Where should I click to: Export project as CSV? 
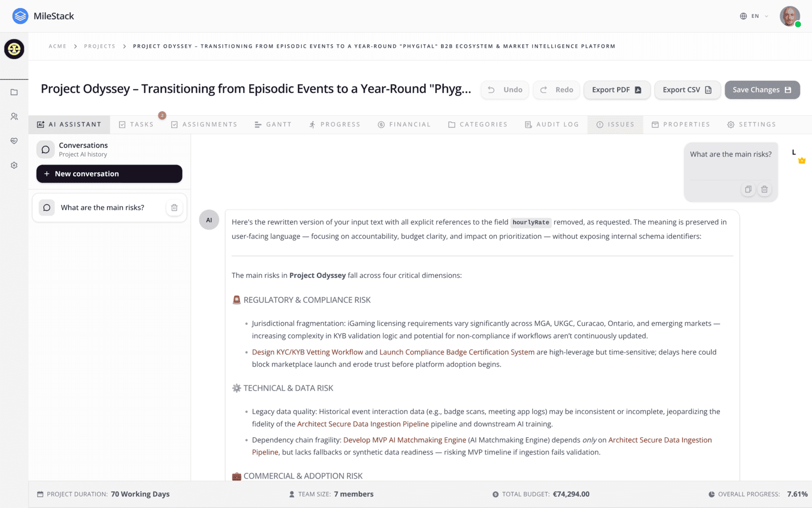(688, 90)
